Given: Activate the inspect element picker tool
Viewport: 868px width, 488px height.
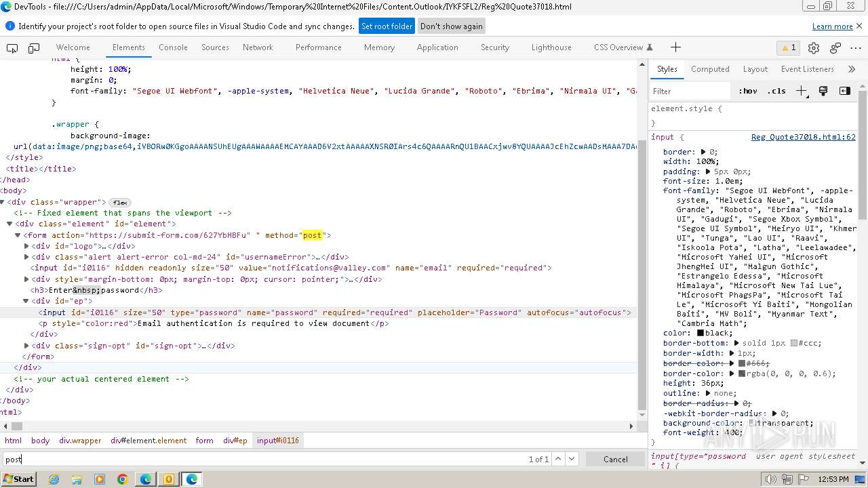Looking at the screenshot, I should coord(12,47).
